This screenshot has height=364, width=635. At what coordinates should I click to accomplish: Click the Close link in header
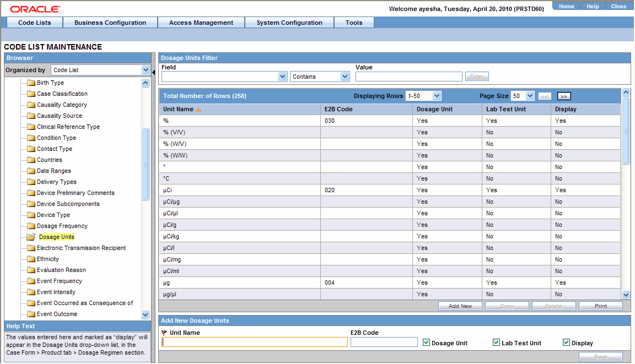[619, 7]
